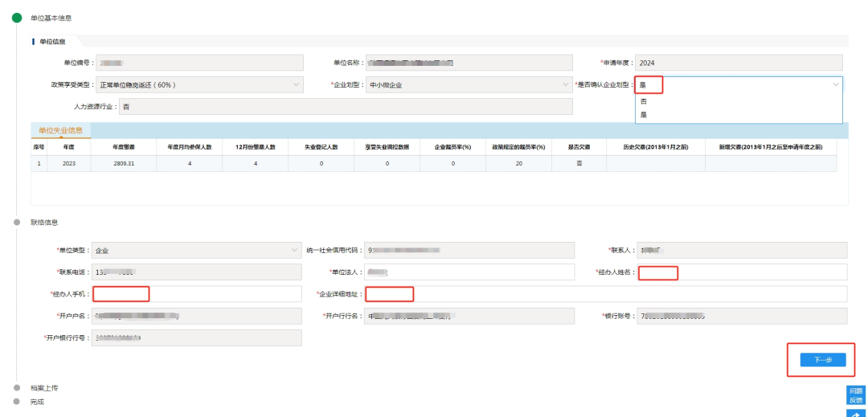Viewport: 868px width, 417px height.
Task: Select 否 in the dropdown list
Action: (x=644, y=101)
